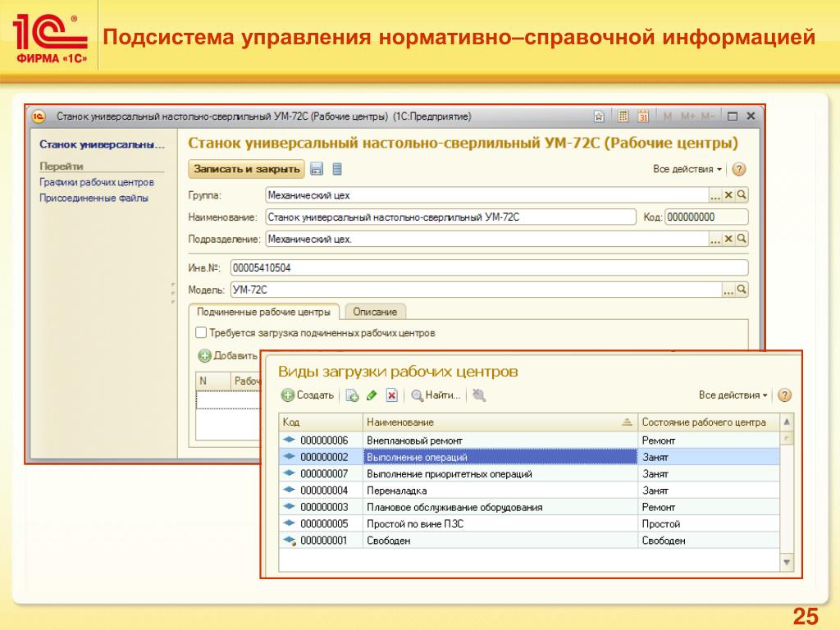
Task: Select the Выполнение приоритетных операций row
Action: tap(529, 473)
